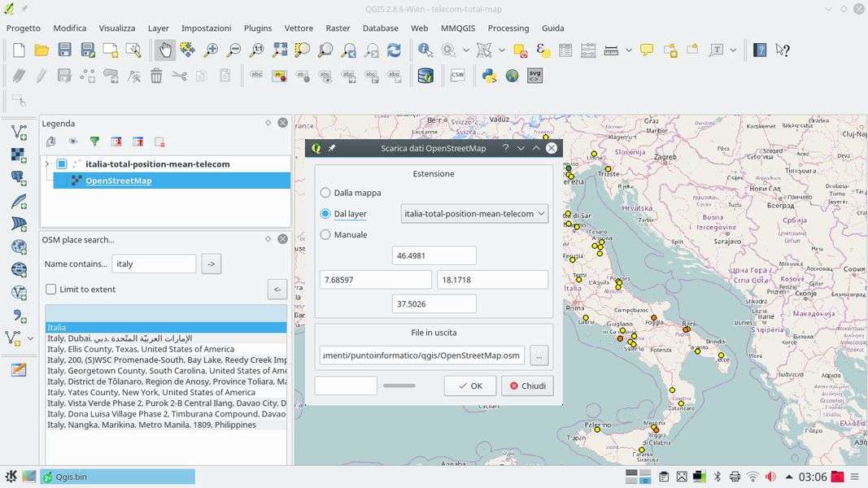Toggle visibility of italia-total-position-mean-telecom layer
868x488 pixels.
coord(62,164)
